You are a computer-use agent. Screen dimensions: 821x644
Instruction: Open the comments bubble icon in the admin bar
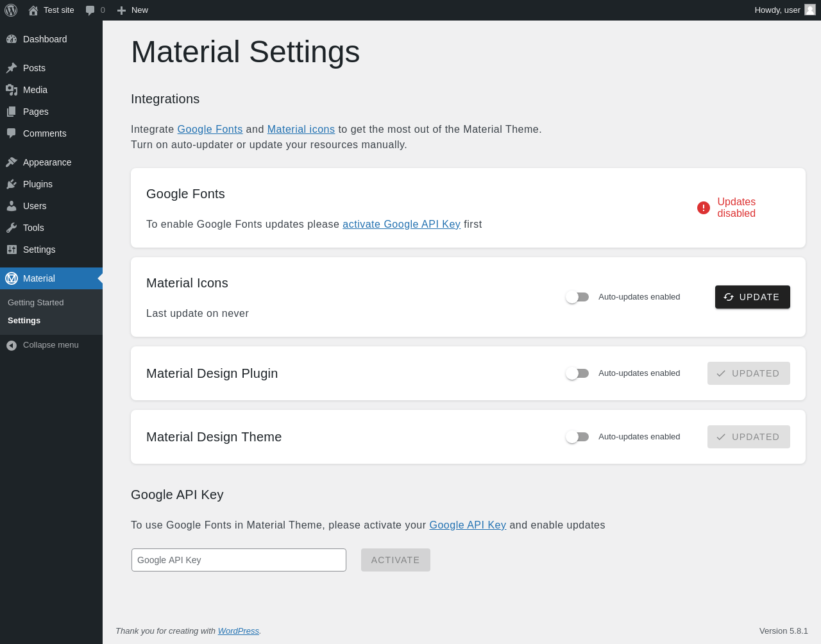(90, 10)
